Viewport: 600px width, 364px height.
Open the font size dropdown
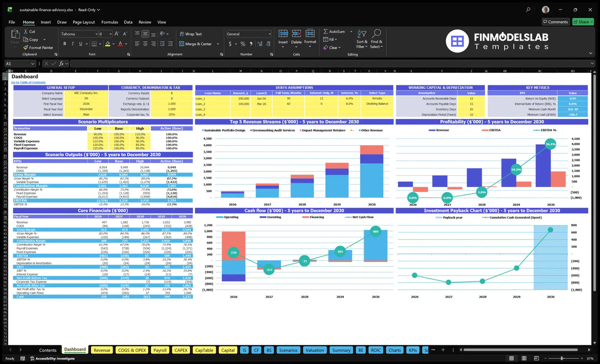(x=110, y=34)
